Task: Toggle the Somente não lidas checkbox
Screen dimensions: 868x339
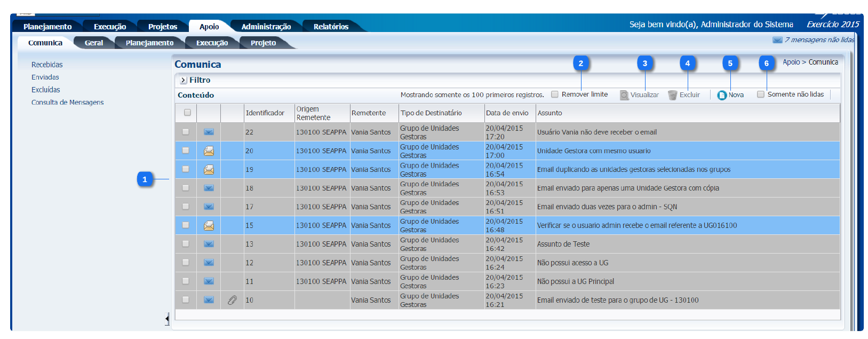Action: (x=761, y=94)
